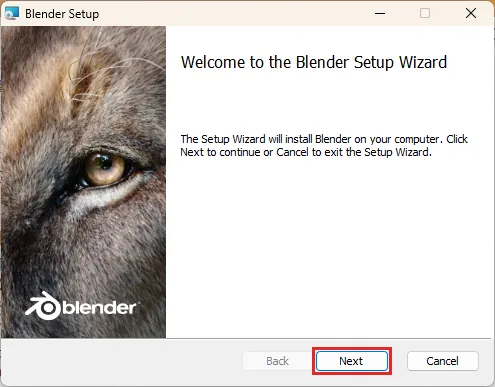Click the wolf eye banner image
The height and width of the screenshot is (387, 495).
(x=83, y=182)
